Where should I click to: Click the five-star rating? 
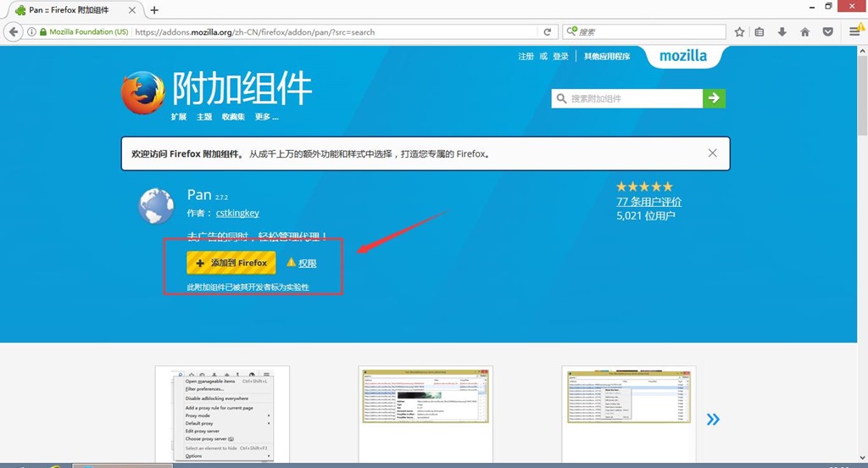(645, 187)
